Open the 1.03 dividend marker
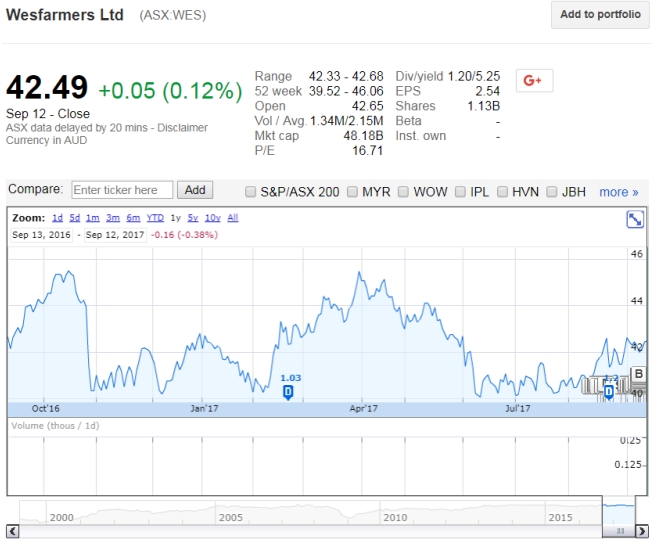This screenshot has width=652, height=543. 288,392
